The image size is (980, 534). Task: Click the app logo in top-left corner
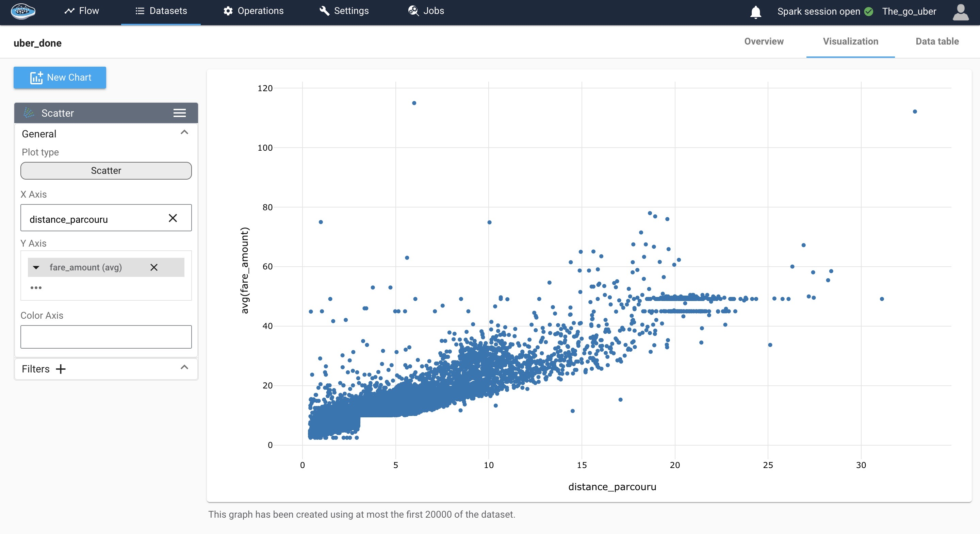coord(23,11)
